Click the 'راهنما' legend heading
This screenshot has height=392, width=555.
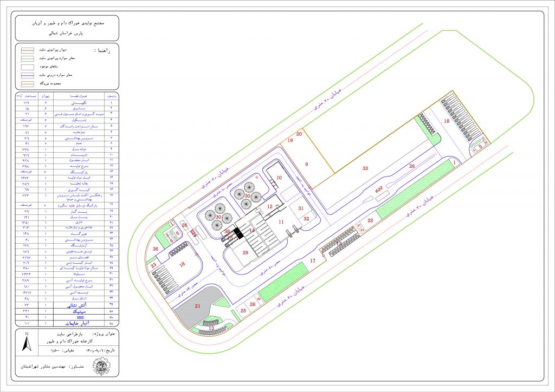coord(102,50)
